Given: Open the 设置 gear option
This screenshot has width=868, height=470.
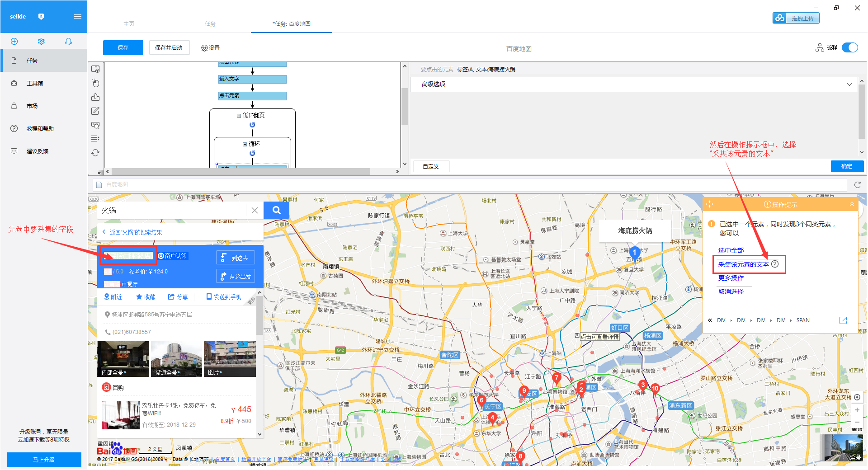Looking at the screenshot, I should pyautogui.click(x=210, y=48).
